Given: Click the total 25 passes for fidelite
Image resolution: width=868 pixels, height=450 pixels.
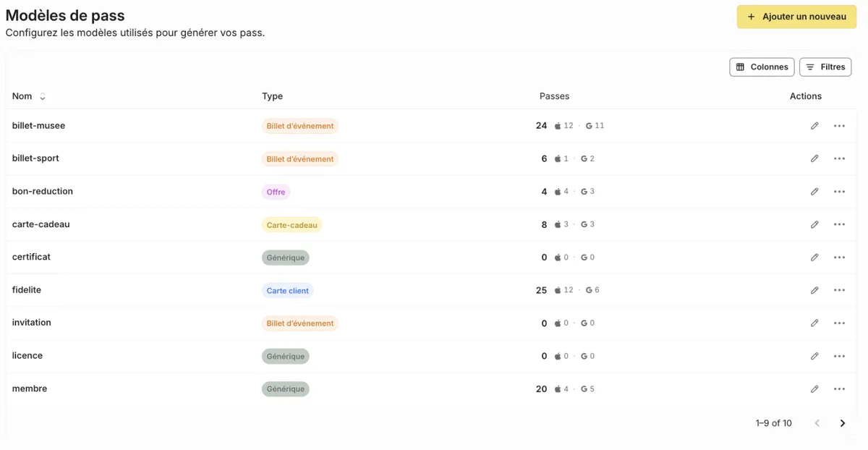Looking at the screenshot, I should 542,290.
